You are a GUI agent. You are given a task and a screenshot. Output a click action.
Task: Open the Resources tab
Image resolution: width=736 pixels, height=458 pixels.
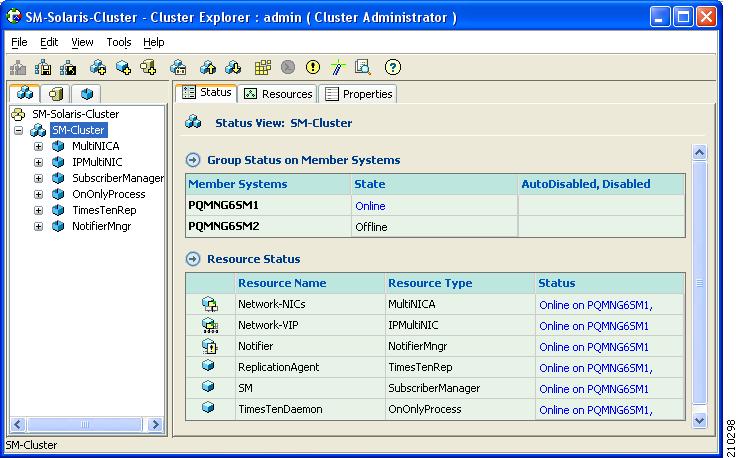click(278, 94)
